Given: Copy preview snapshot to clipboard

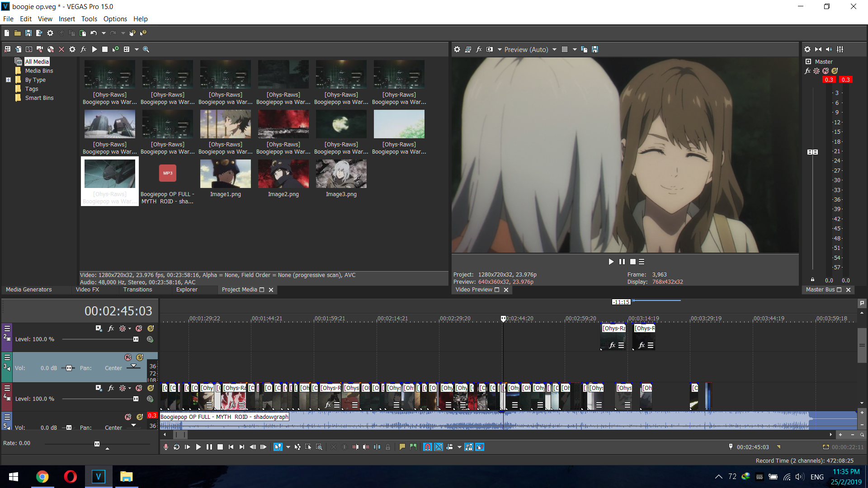Looking at the screenshot, I should [x=584, y=49].
